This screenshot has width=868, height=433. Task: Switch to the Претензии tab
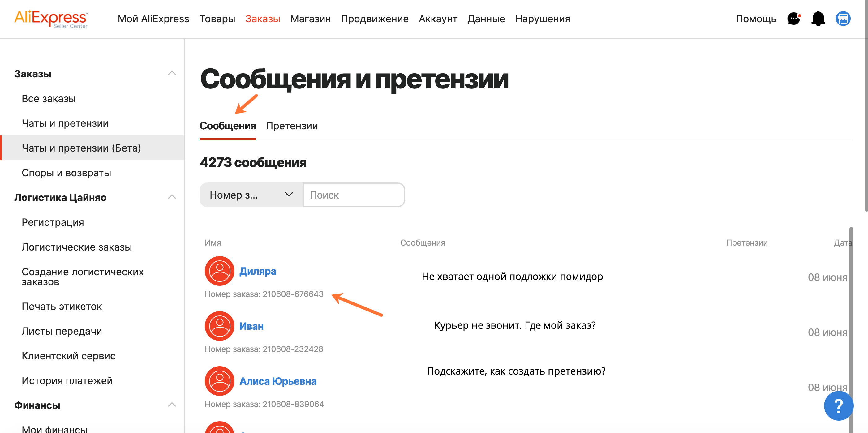292,126
